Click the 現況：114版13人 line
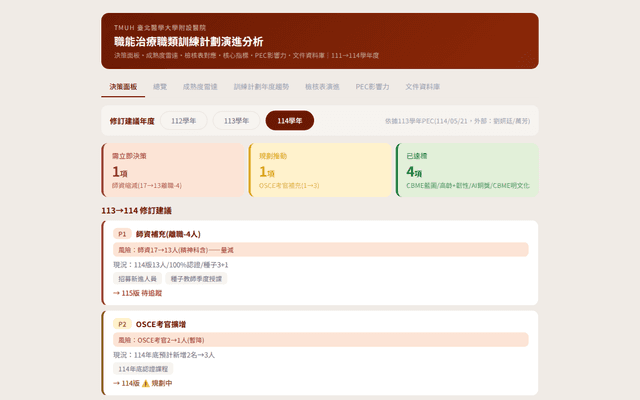The width and height of the screenshot is (640, 400). point(171,265)
